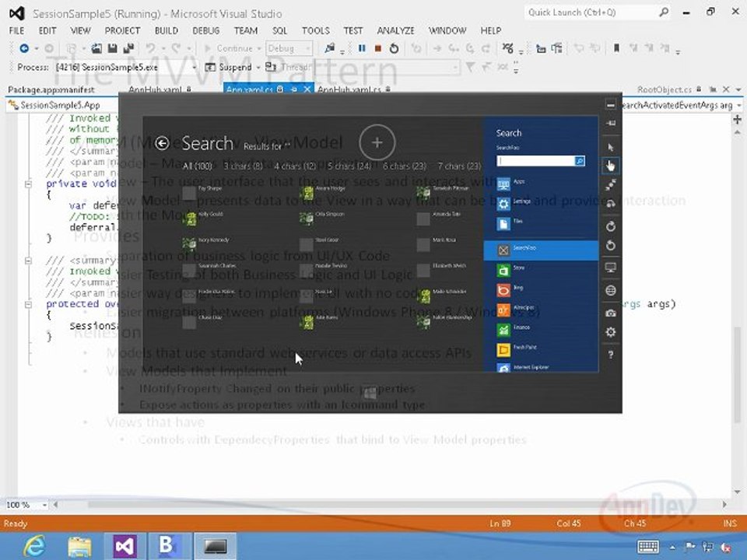This screenshot has height=560, width=747.
Task: Collapse the protected override method outline
Action: click(28, 304)
